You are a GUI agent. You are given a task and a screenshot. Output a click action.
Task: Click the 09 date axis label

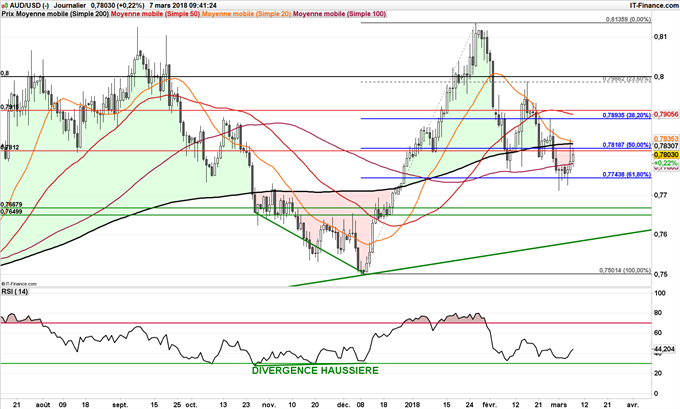63,405
